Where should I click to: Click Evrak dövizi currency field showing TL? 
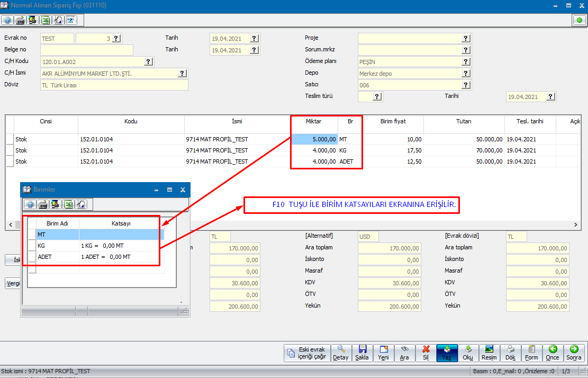click(x=517, y=237)
